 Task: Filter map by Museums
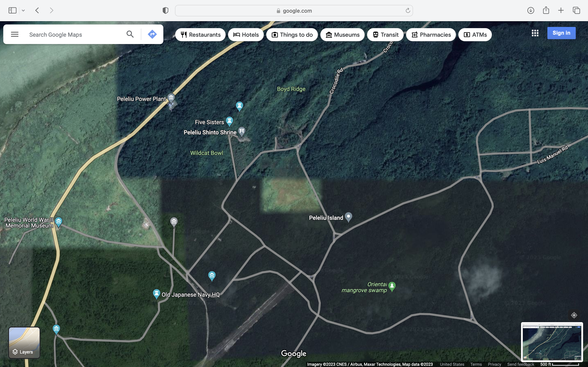(342, 35)
